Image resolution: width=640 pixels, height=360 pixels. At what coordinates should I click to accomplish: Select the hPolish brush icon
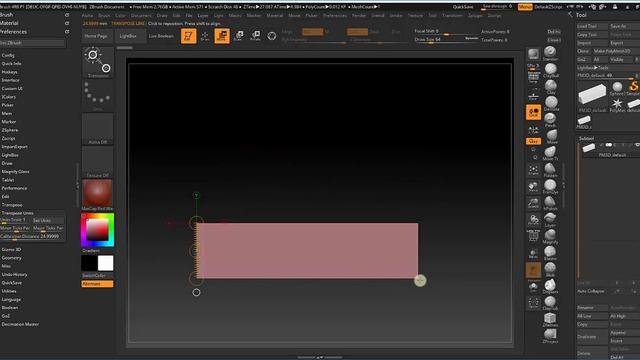click(x=550, y=203)
